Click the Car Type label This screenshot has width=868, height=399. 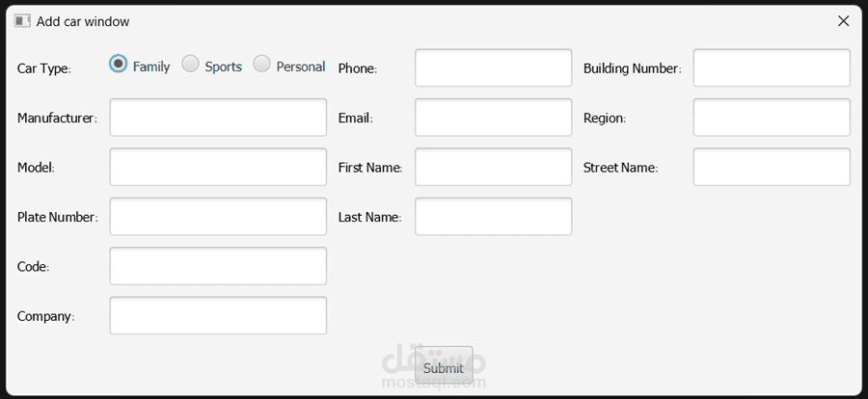(x=43, y=68)
